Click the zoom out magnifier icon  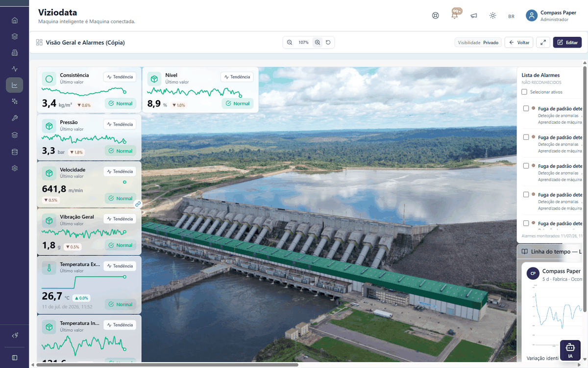coord(290,43)
